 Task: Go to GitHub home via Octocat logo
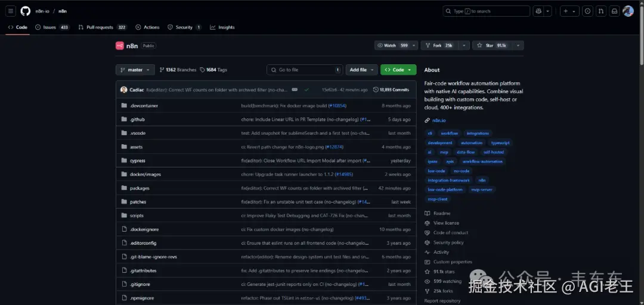(x=26, y=11)
